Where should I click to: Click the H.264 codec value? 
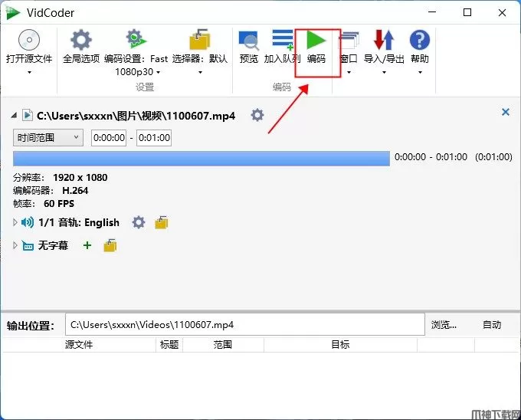point(75,190)
